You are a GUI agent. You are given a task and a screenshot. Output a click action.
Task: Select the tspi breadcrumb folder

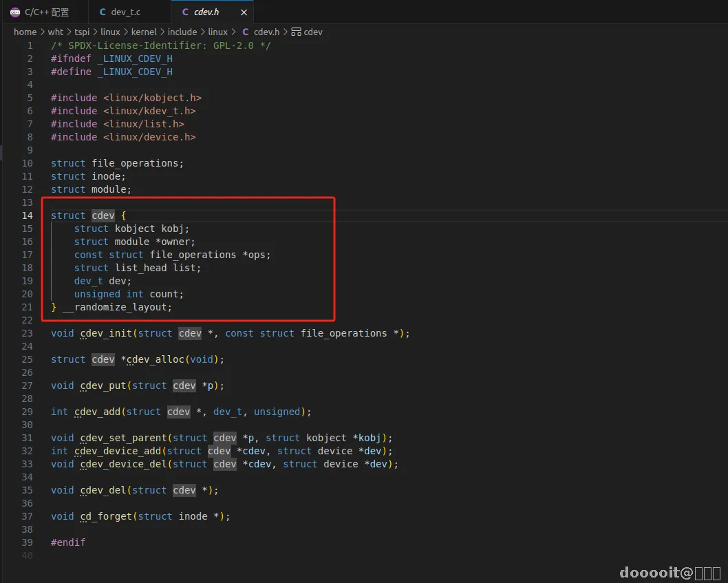(x=82, y=32)
